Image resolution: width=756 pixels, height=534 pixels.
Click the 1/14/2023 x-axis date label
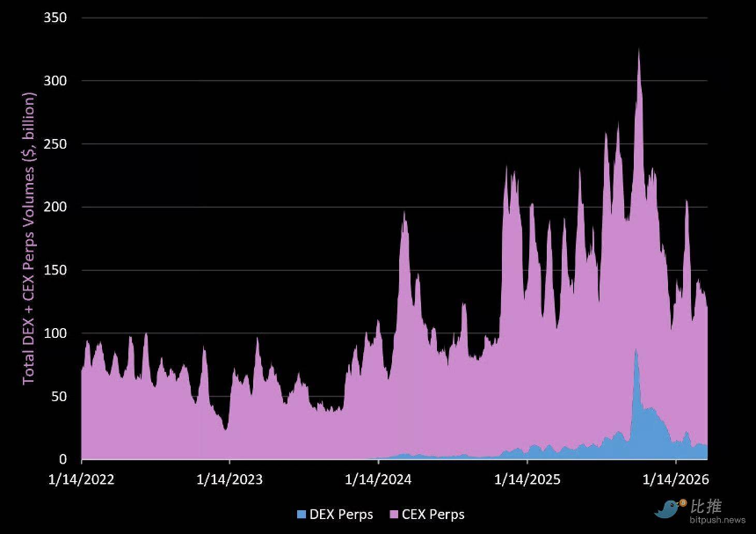pyautogui.click(x=229, y=479)
